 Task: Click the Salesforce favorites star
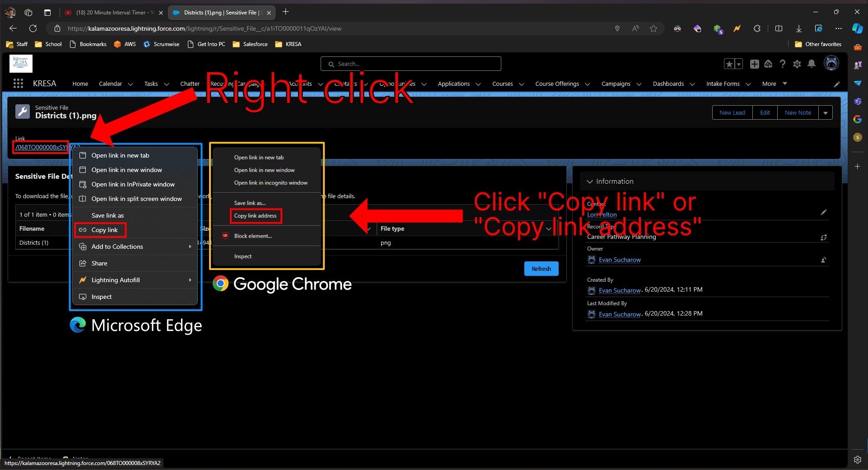point(729,64)
